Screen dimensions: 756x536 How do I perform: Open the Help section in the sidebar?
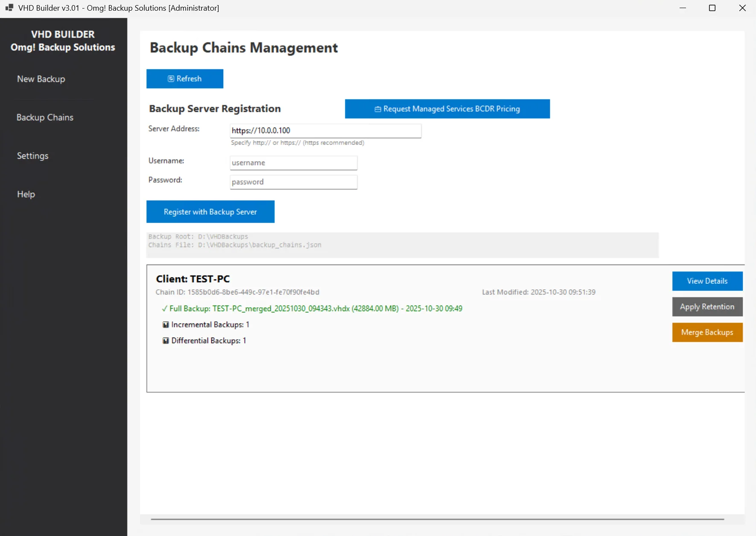(x=26, y=194)
